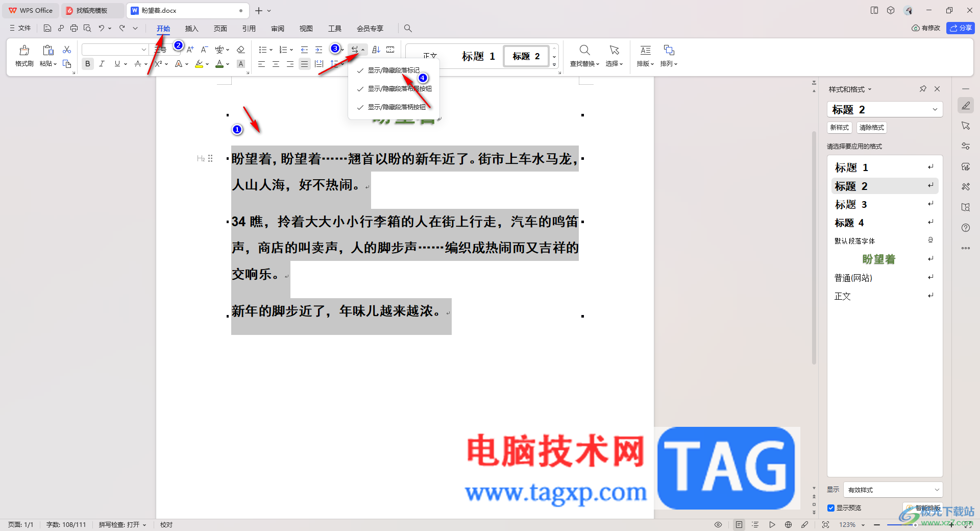Viewport: 980px width, 531px height.
Task: Open the 视图 tab
Action: pyautogui.click(x=306, y=29)
